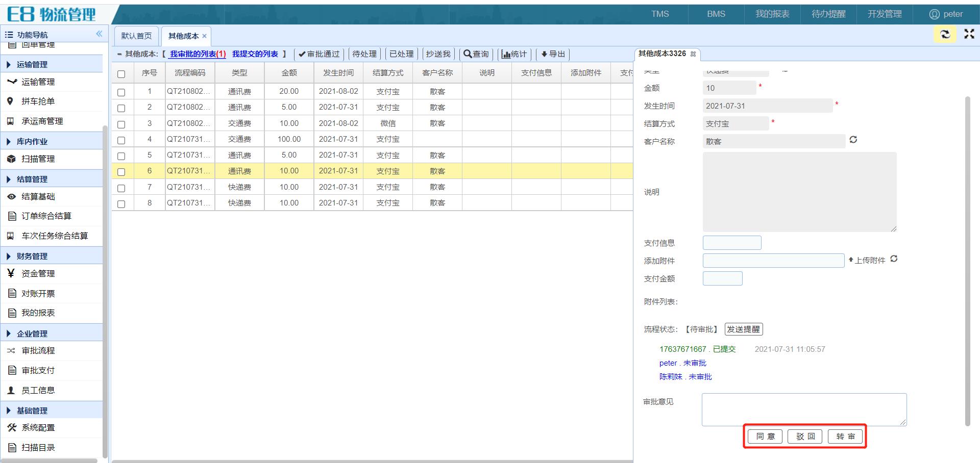Collapse the 功能导航 sidebar with the double-arrow icon
Screen dimensions: 980x463
99,34
